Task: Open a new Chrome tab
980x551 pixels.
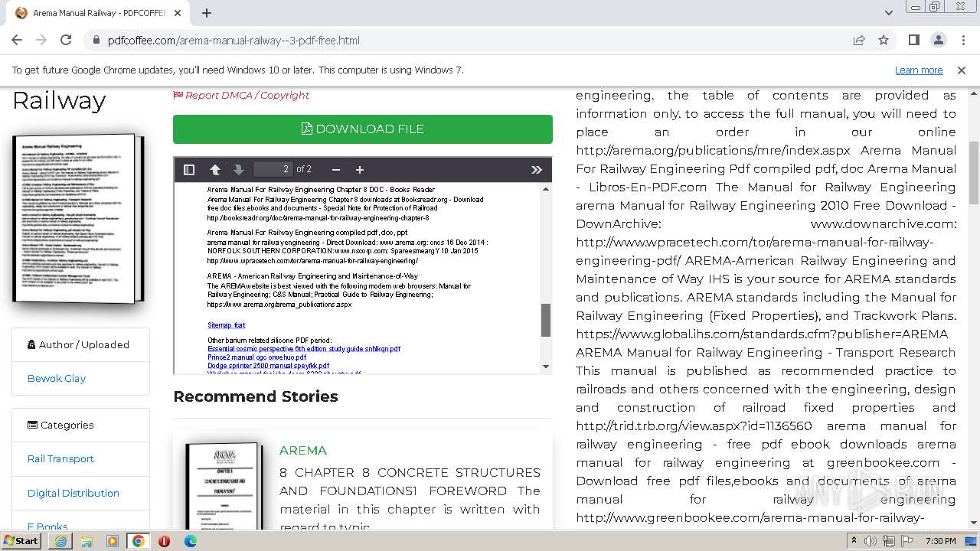Action: click(x=207, y=13)
